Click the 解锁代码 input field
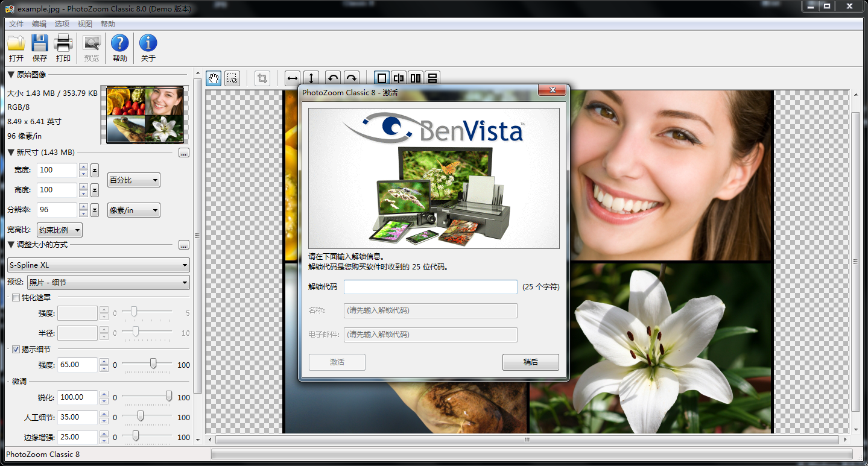This screenshot has height=466, width=868. pyautogui.click(x=431, y=287)
